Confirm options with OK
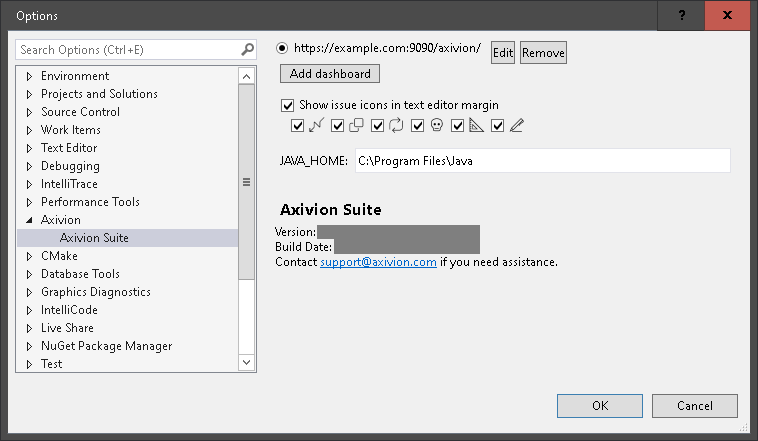 click(x=600, y=406)
